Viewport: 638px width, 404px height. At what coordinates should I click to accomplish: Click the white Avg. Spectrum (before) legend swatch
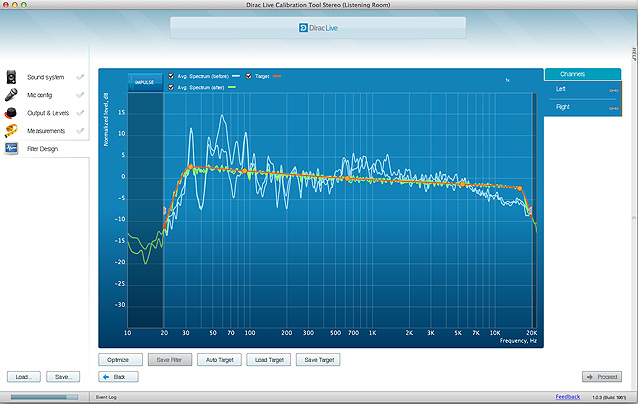click(x=236, y=76)
